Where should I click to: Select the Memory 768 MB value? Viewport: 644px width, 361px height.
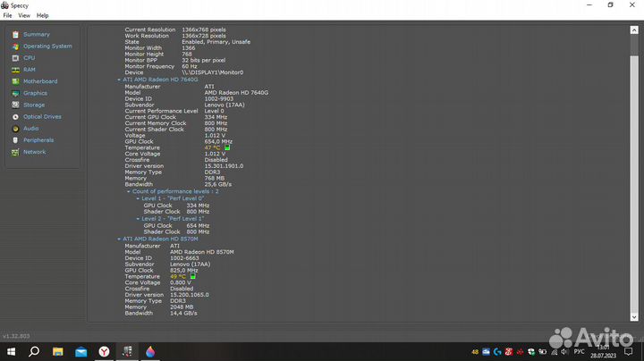(x=215, y=179)
